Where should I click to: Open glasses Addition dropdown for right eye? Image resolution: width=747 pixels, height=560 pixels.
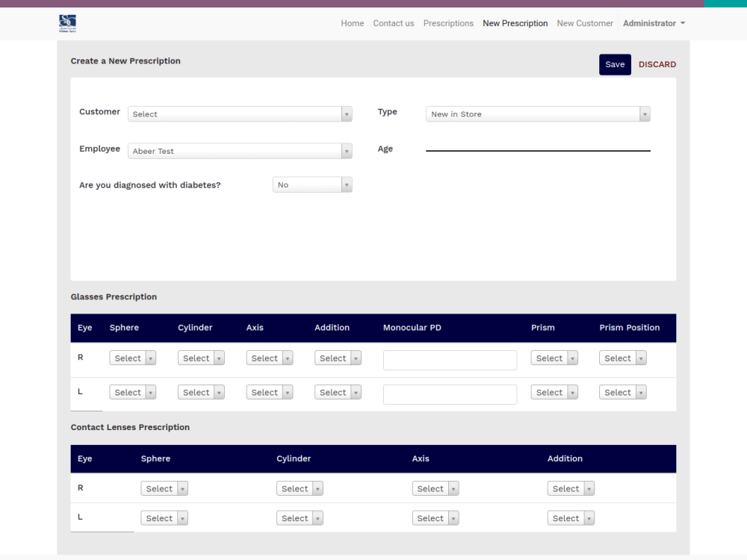coord(338,358)
